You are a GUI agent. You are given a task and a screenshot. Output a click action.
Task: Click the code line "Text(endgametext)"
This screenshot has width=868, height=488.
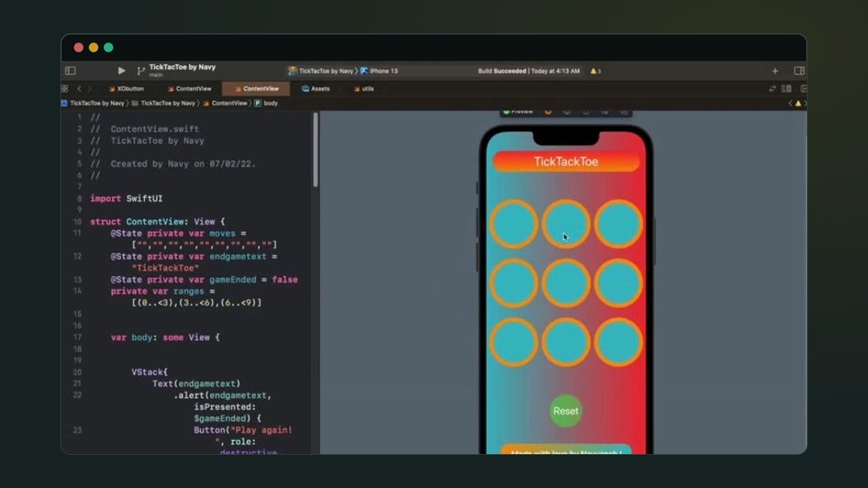197,384
